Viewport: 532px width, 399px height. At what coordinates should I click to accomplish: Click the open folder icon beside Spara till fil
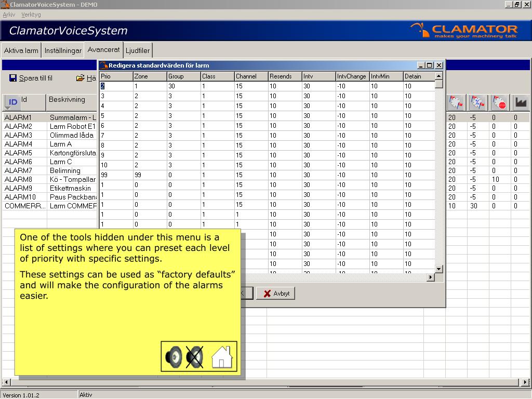point(81,78)
